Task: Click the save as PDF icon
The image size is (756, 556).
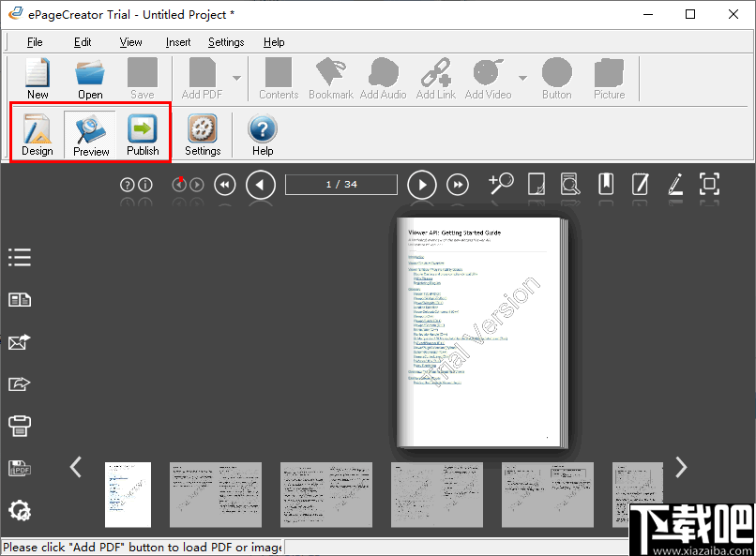Action: click(x=20, y=468)
